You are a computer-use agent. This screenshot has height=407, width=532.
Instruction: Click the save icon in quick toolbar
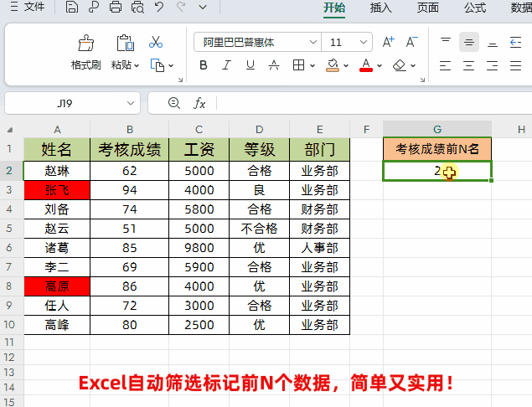[71, 7]
